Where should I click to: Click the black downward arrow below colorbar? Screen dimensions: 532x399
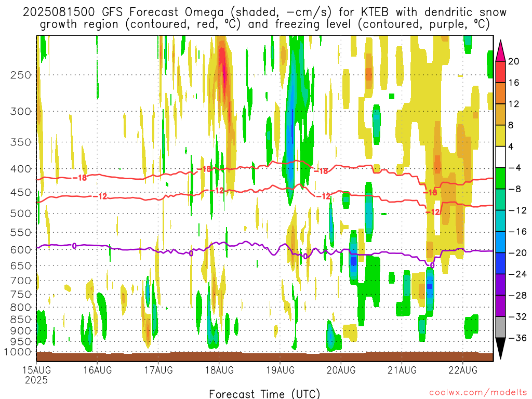point(500,349)
